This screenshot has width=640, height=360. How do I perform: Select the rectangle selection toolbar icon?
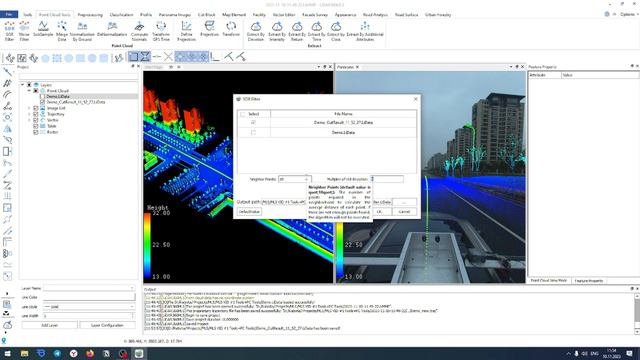[133, 57]
